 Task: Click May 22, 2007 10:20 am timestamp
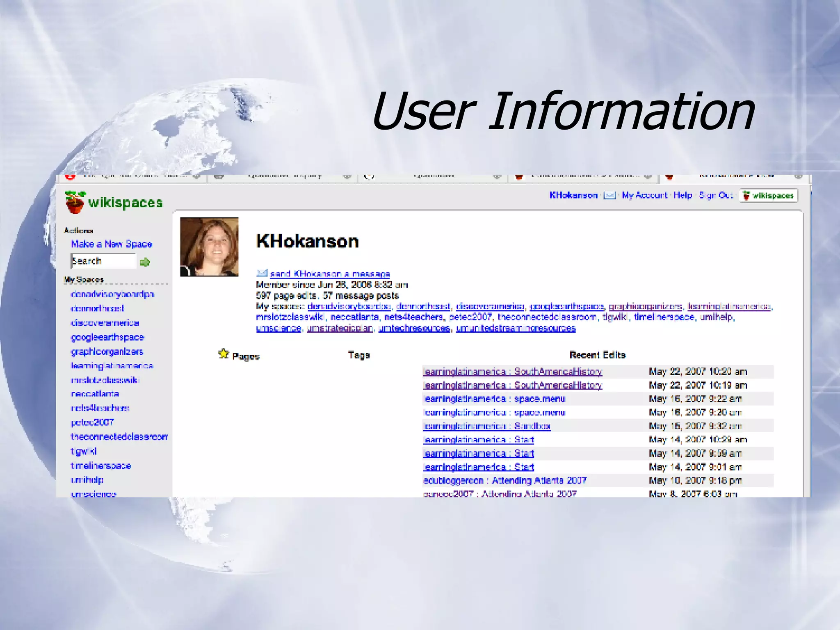698,372
